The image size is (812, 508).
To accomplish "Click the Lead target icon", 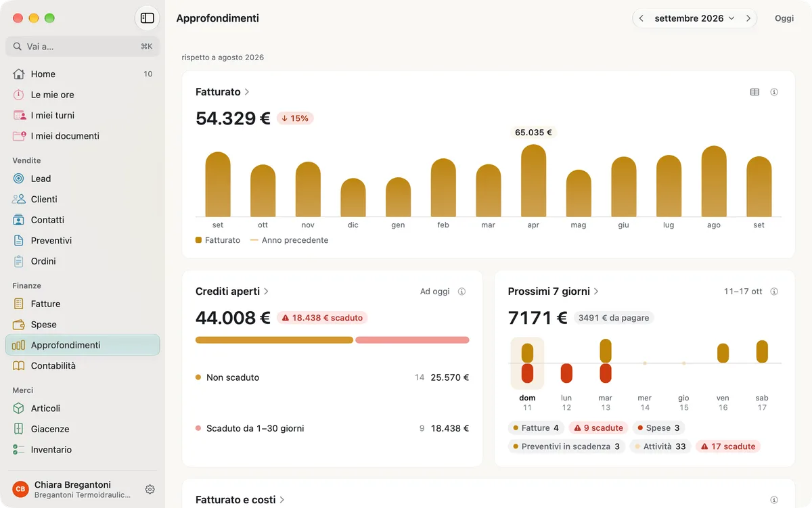I will click(19, 179).
